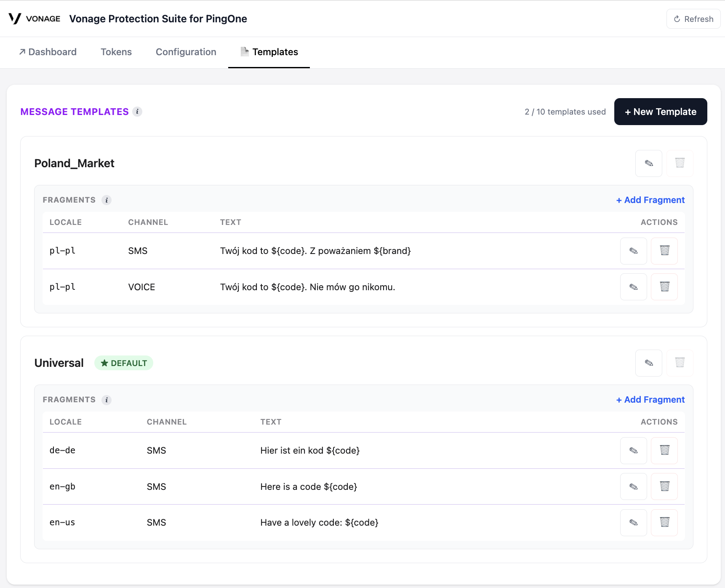Click the Refresh button
725x588 pixels.
(x=693, y=19)
